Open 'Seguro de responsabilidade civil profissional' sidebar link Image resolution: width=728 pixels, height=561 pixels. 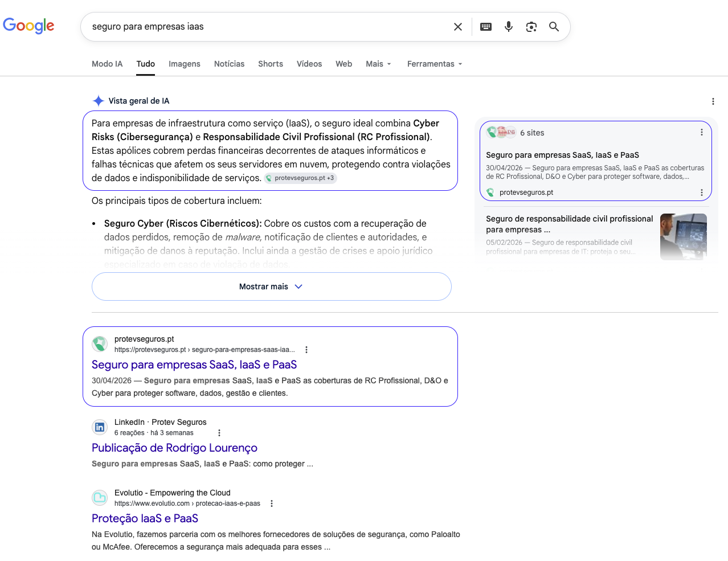(x=570, y=224)
